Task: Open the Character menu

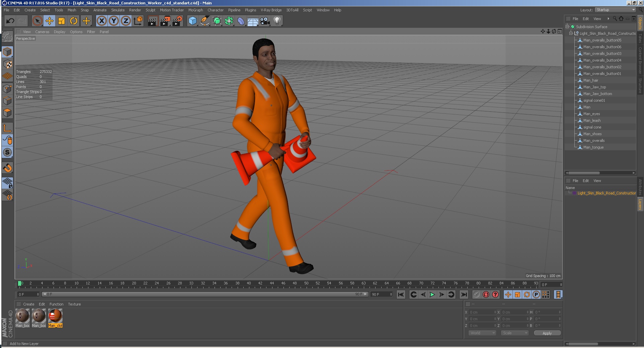Action: [216, 10]
